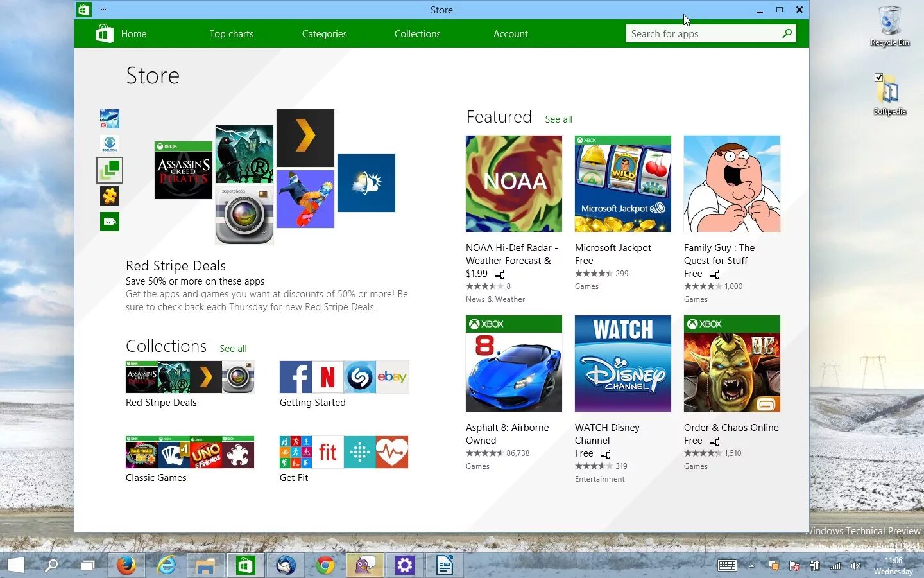Viewport: 924px width, 578px height.
Task: Open the Windows Start button
Action: point(16,565)
